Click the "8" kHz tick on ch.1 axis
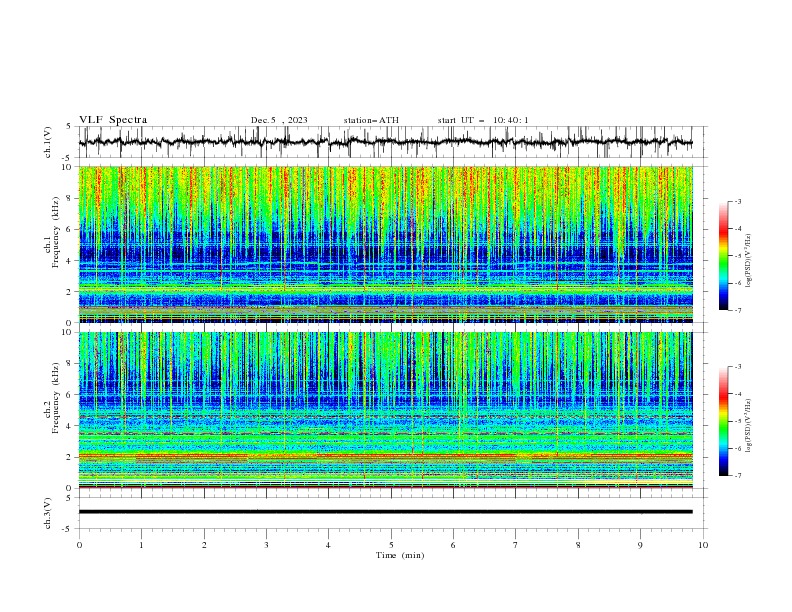 coord(71,198)
